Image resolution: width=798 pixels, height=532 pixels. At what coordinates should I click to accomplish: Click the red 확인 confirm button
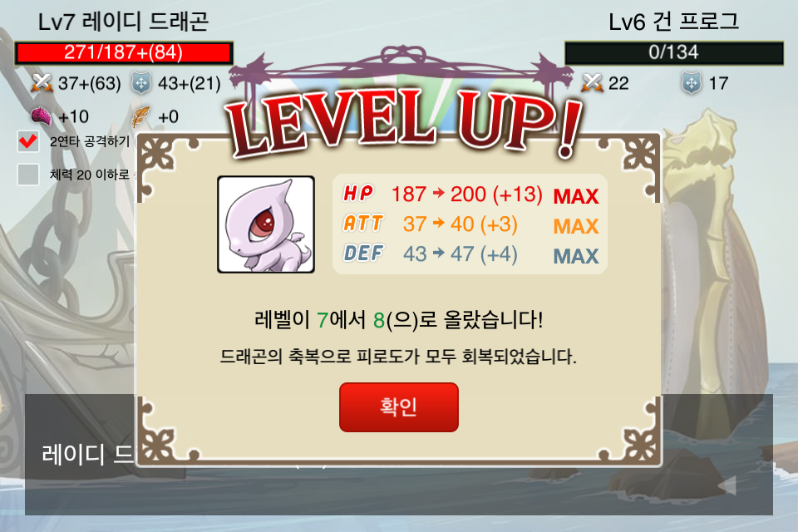pos(398,407)
